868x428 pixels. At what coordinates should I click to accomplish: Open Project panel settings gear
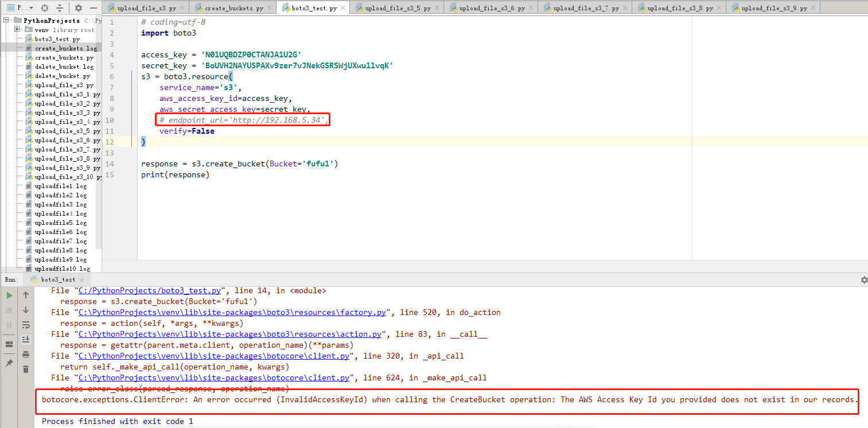(x=79, y=8)
